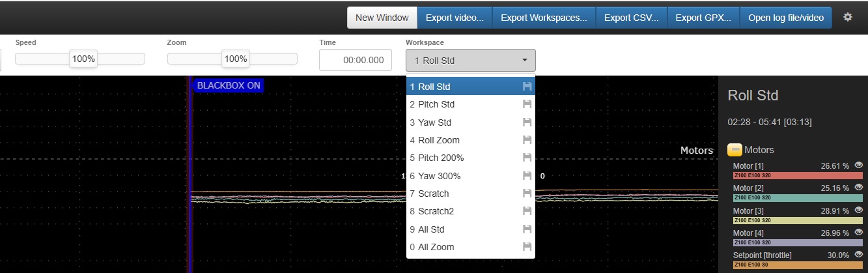The height and width of the screenshot is (273, 868).
Task: Hide Motor [1] trace with eye icon
Action: (x=858, y=165)
